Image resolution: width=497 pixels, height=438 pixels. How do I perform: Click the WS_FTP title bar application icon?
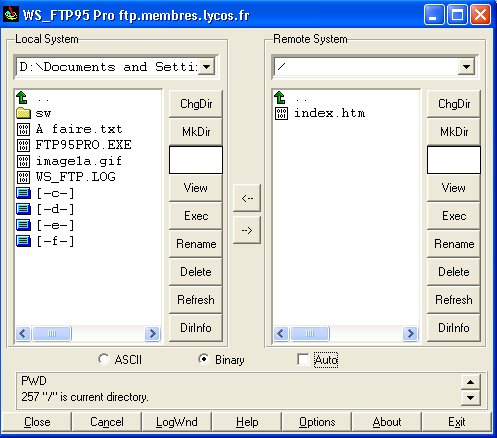pyautogui.click(x=11, y=14)
